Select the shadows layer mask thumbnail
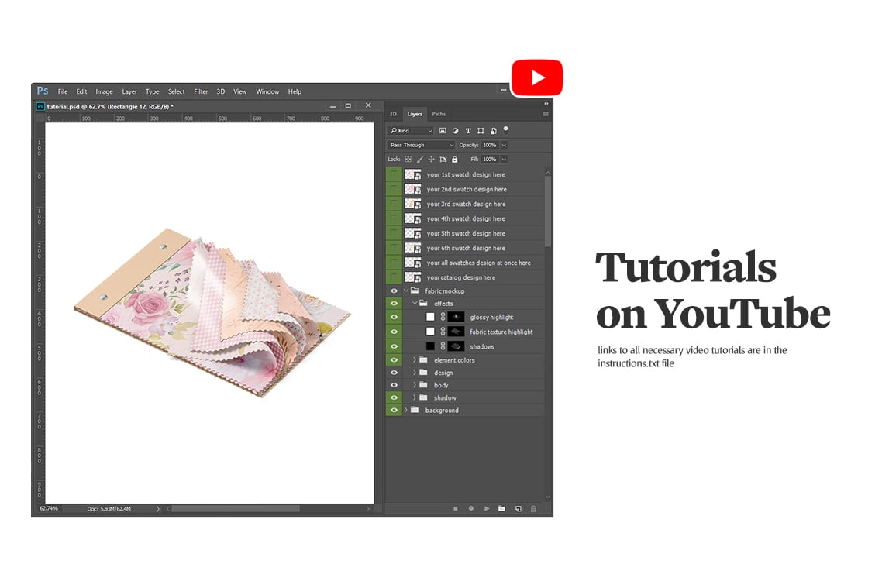 point(457,346)
